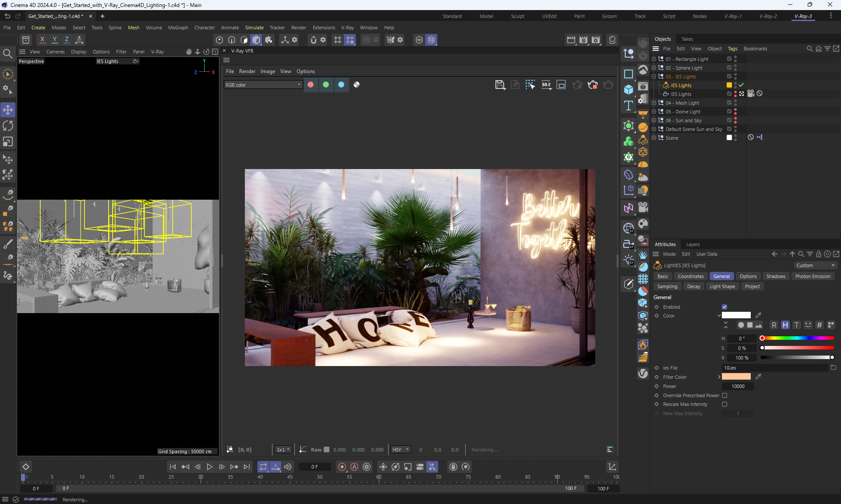Viewport: 841px width, 504px height.
Task: Click the Filter Color swatch
Action: tap(736, 377)
